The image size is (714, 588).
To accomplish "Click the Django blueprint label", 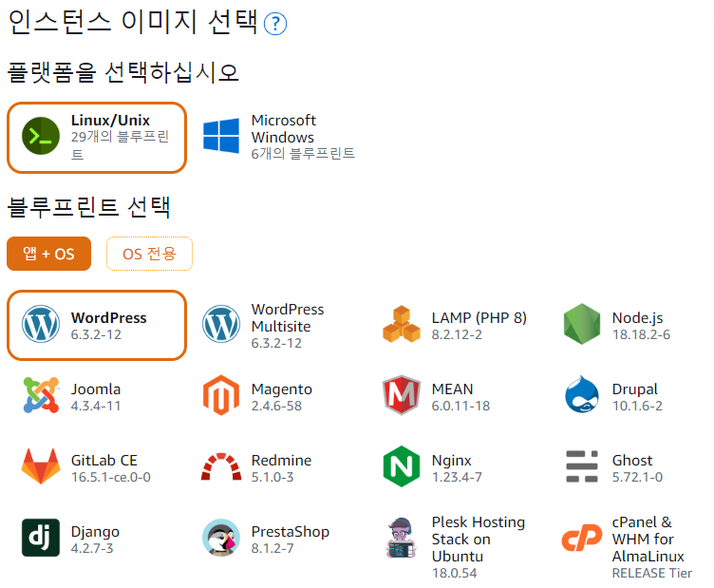I will pyautogui.click(x=95, y=532).
